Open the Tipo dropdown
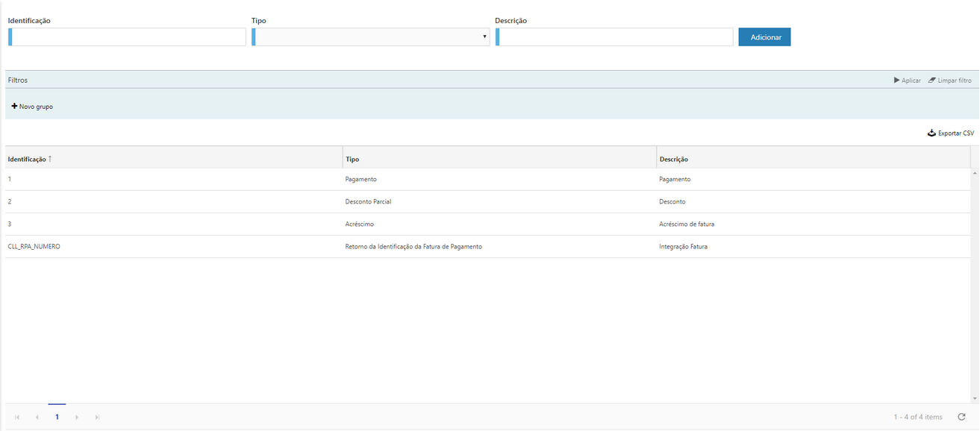 (371, 37)
